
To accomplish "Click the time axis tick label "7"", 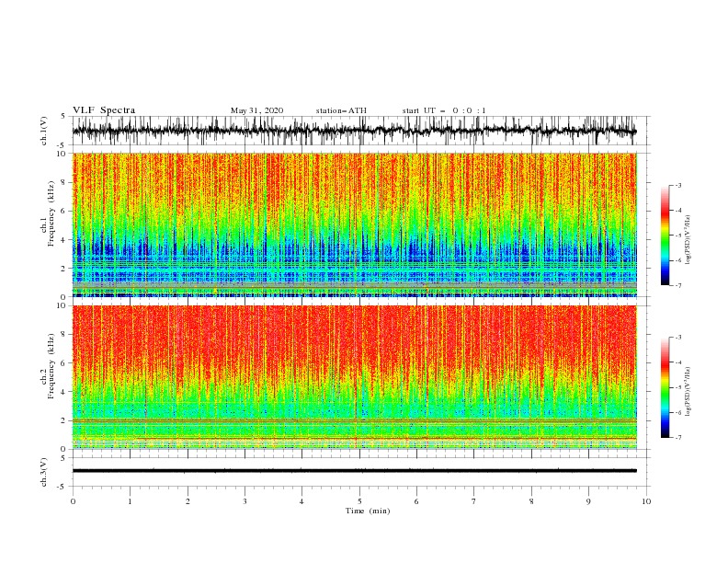I will (x=474, y=501).
